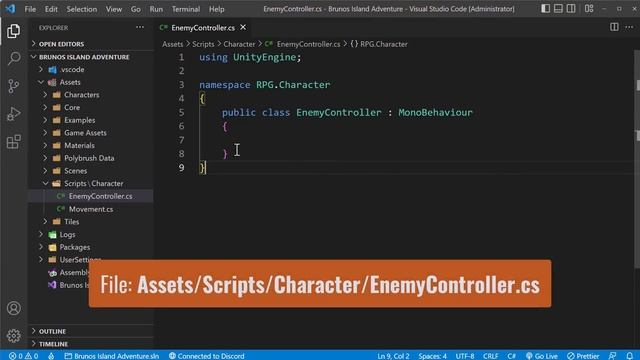
Task: Click the feedback icon in status bar
Action: (612, 356)
